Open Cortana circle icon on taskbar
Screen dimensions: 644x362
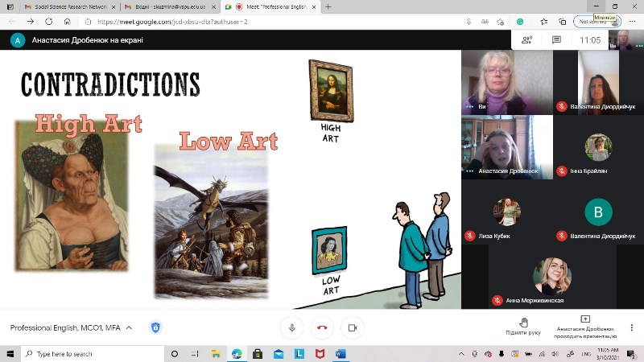click(175, 354)
